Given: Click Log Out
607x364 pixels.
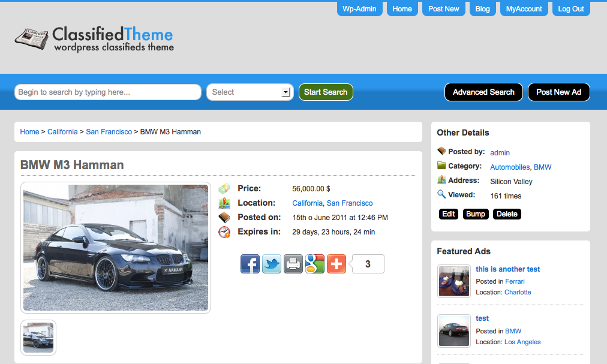Looking at the screenshot, I should (x=571, y=8).
